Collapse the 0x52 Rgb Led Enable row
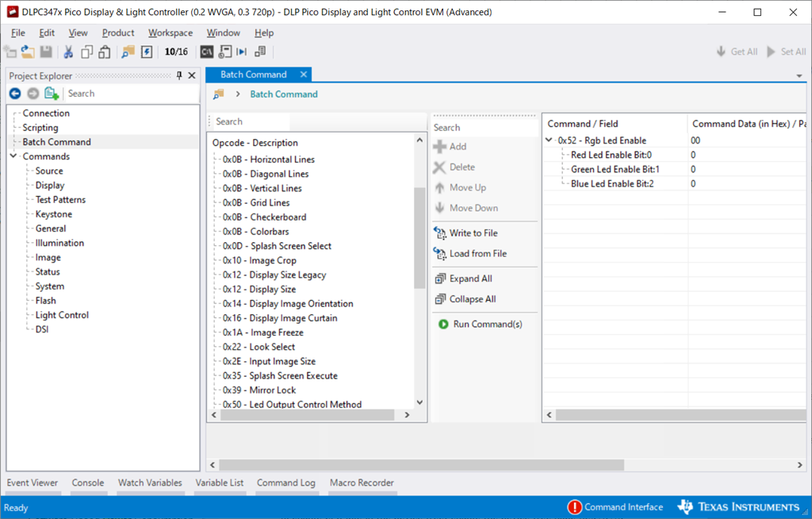This screenshot has width=812, height=519. pyautogui.click(x=549, y=140)
